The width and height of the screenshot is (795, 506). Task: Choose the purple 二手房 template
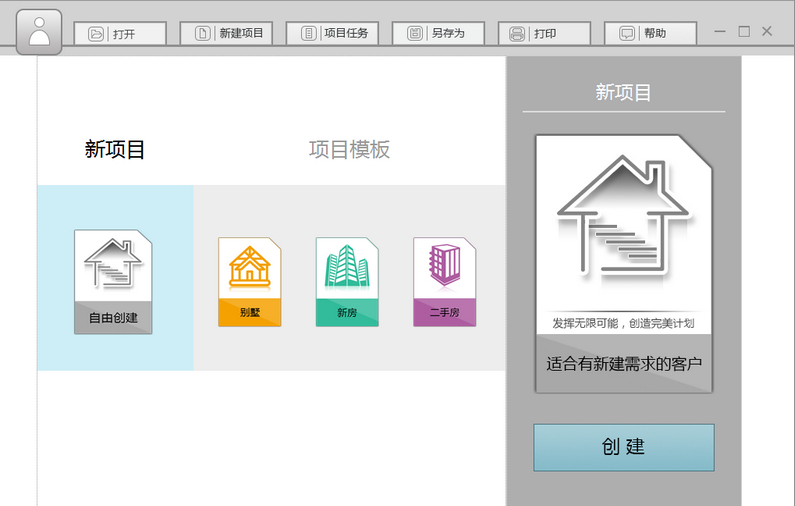point(445,282)
